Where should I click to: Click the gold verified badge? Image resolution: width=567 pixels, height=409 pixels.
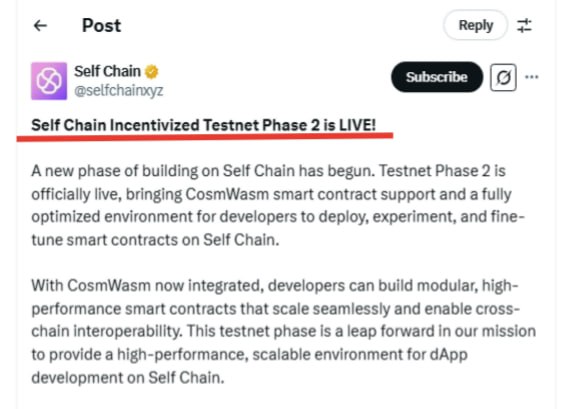click(152, 72)
